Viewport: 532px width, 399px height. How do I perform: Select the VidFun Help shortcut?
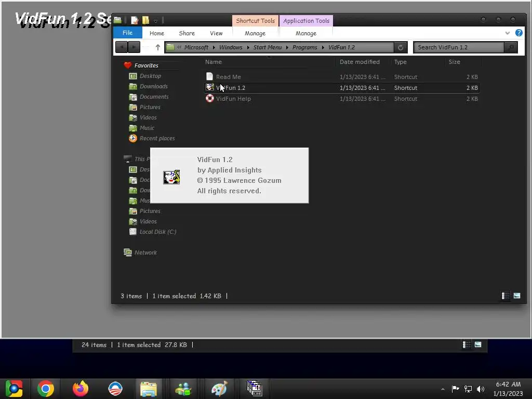point(342,99)
